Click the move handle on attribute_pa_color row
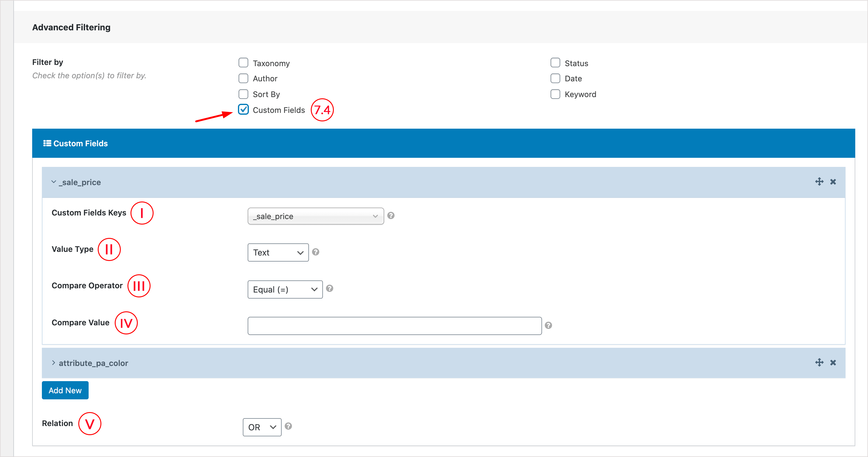 [819, 362]
